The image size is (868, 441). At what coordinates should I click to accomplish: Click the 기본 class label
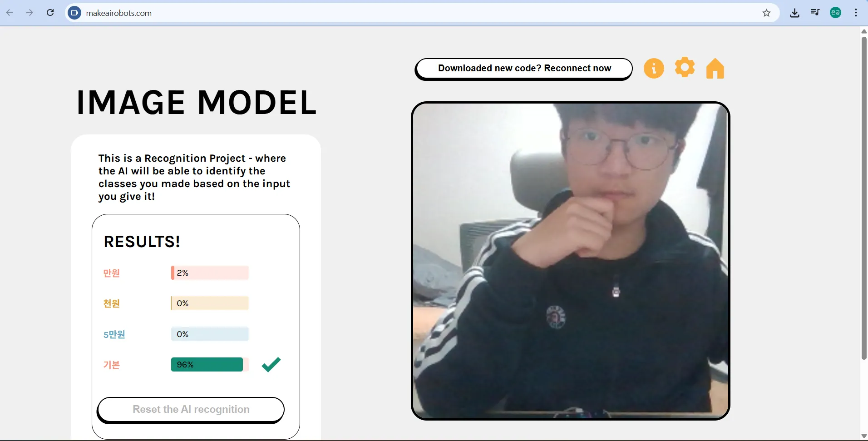(112, 365)
